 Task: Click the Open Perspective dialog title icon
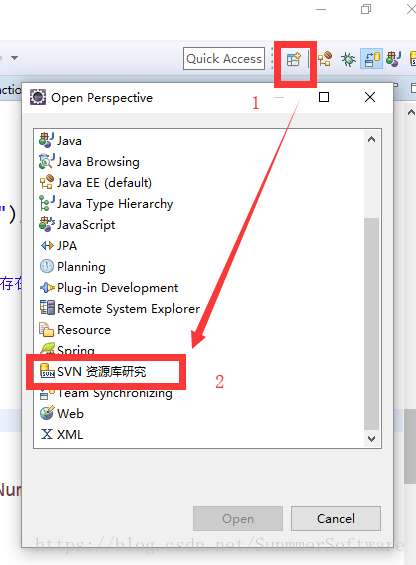38,97
